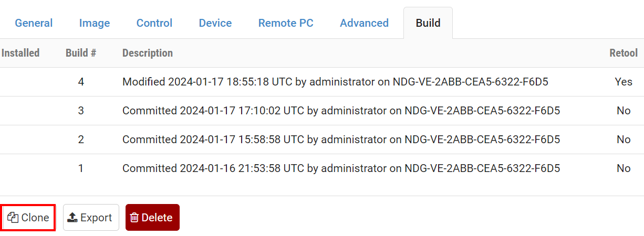Go to the Control tab
The height and width of the screenshot is (236, 644).
click(154, 23)
